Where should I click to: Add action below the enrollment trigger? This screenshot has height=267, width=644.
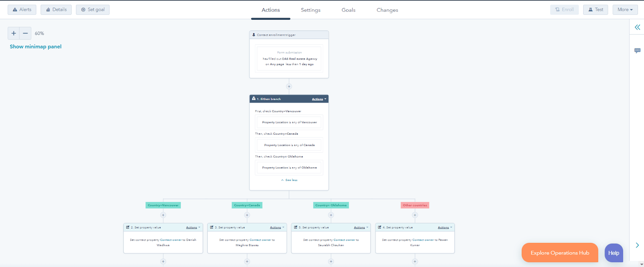click(x=289, y=86)
